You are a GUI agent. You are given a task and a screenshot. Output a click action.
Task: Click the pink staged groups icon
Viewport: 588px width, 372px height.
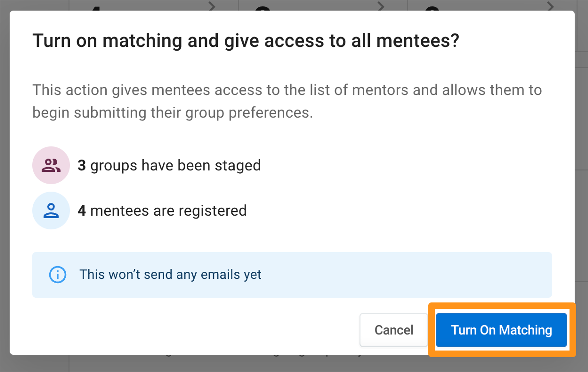click(51, 165)
